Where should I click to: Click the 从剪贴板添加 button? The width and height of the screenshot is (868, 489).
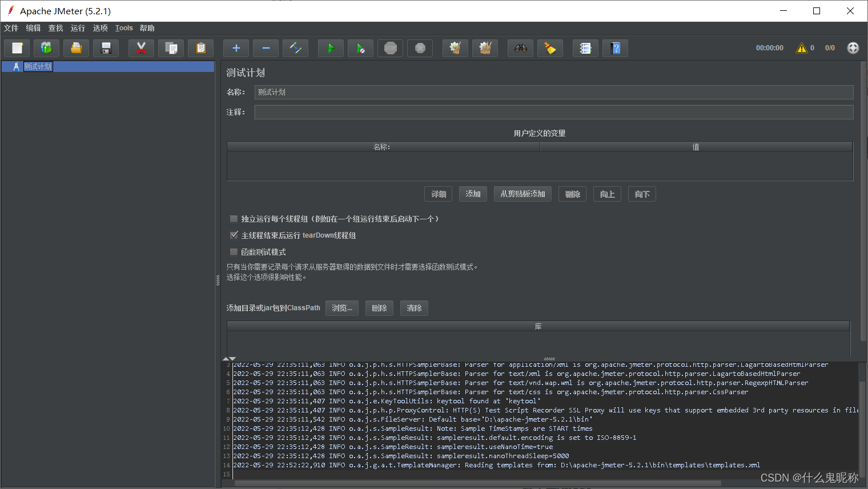523,194
